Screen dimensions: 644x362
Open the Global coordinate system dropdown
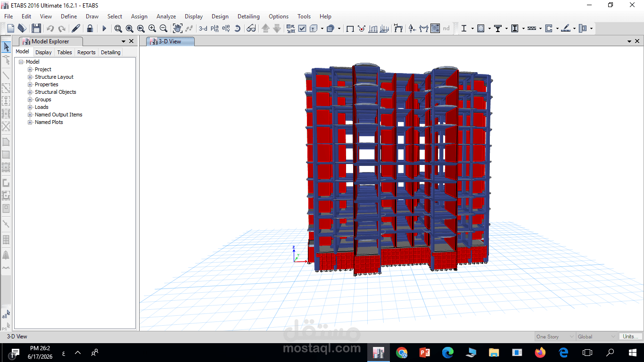[x=597, y=337]
